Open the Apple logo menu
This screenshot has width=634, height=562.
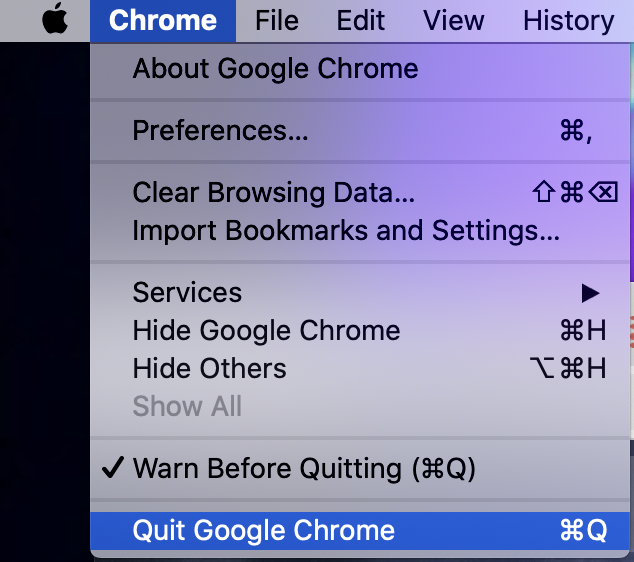coord(55,19)
